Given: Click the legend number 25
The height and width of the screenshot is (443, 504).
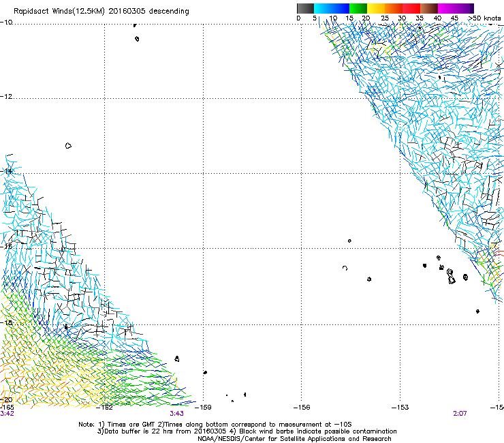Looking at the screenshot, I should (x=385, y=18).
